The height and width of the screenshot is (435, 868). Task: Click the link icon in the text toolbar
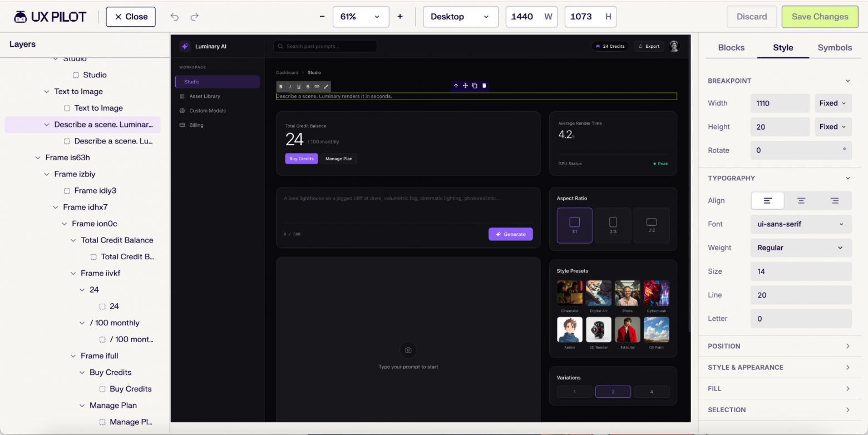(x=317, y=87)
